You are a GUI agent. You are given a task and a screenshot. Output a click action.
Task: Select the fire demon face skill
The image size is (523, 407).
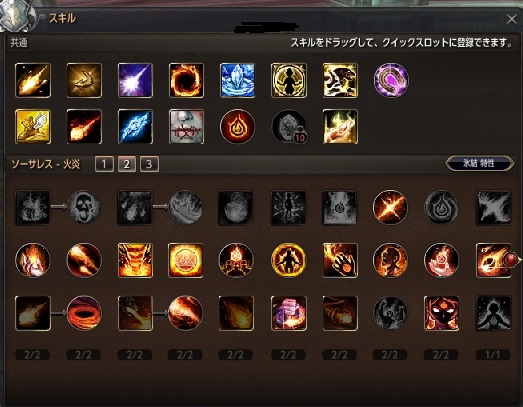pyautogui.click(x=441, y=313)
